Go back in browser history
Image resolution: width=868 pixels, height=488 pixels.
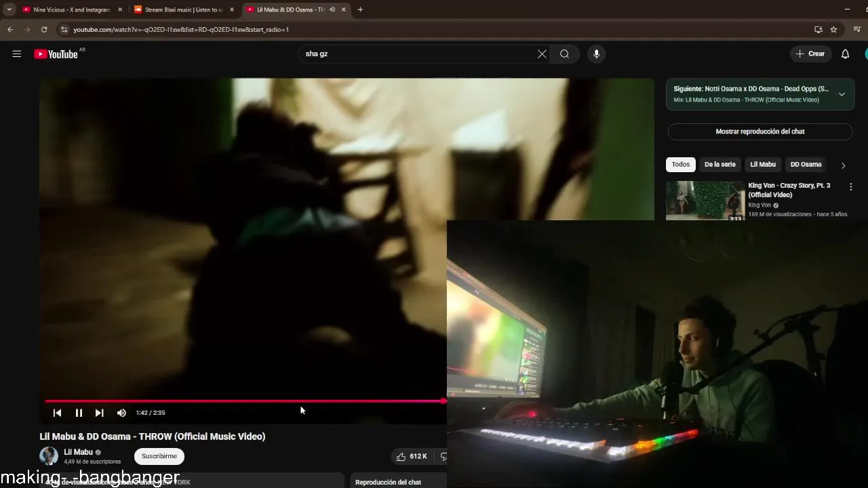10,30
